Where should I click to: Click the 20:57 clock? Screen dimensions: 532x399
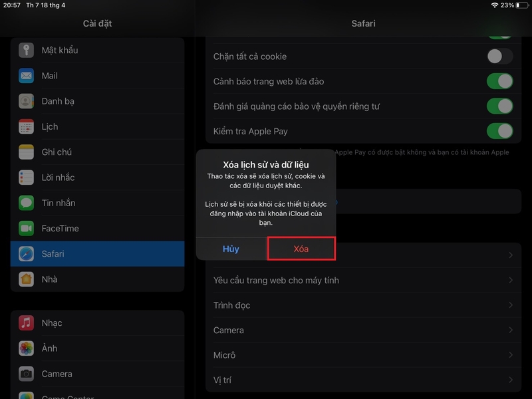coord(12,5)
